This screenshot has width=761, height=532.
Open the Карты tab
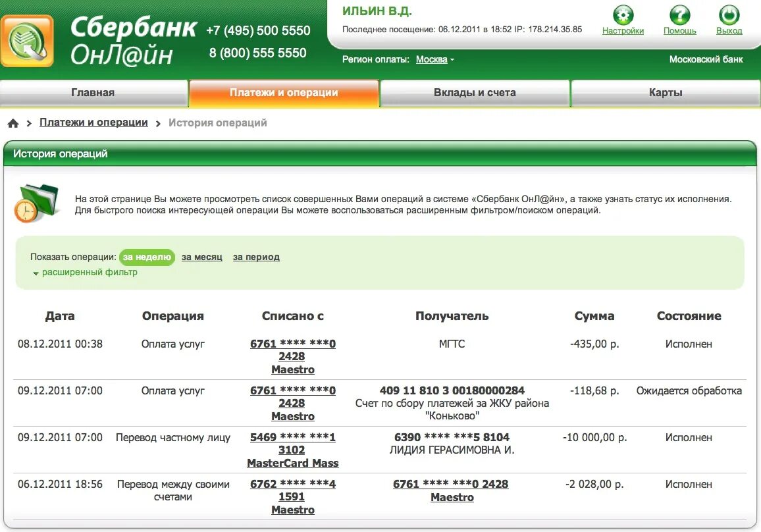tap(666, 93)
